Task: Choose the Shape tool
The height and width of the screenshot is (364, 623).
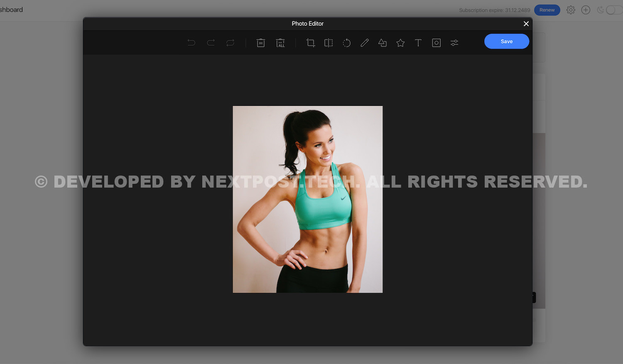Action: (383, 43)
